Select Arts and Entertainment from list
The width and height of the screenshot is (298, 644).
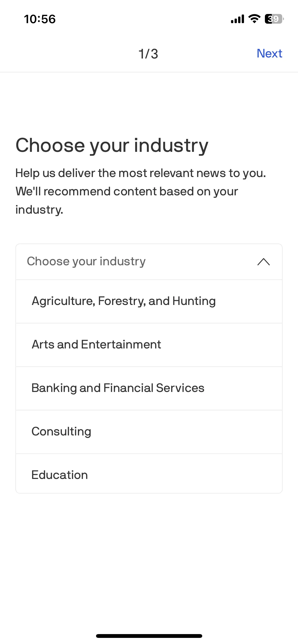pos(149,345)
